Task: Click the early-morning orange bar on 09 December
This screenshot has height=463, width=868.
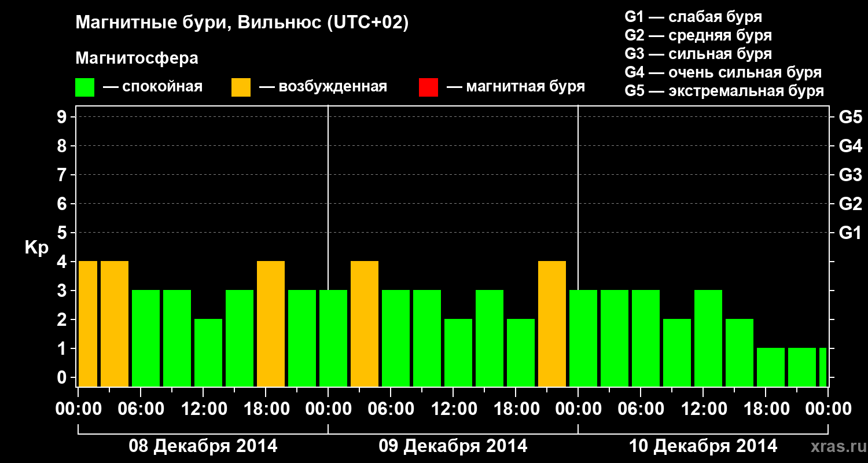Action: click(x=365, y=324)
